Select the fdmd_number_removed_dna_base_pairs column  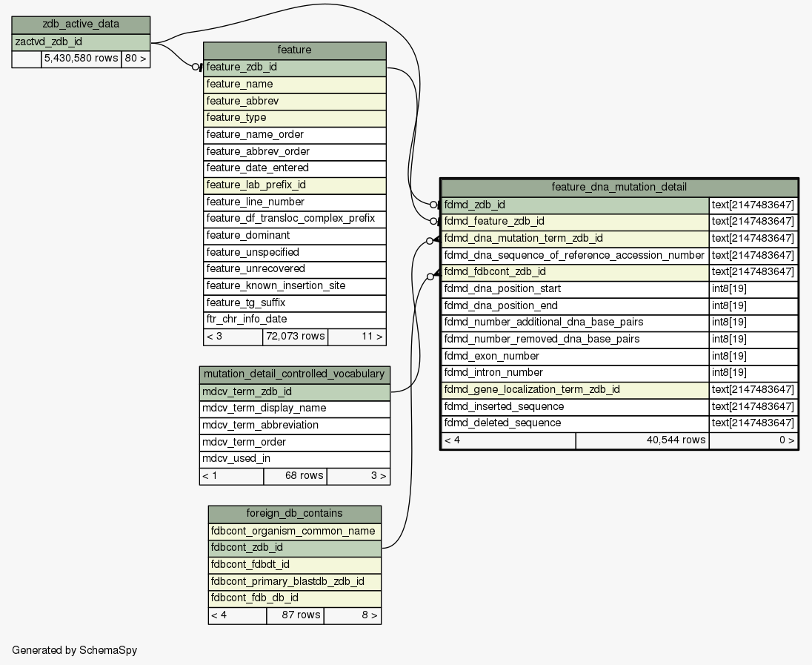(x=575, y=340)
